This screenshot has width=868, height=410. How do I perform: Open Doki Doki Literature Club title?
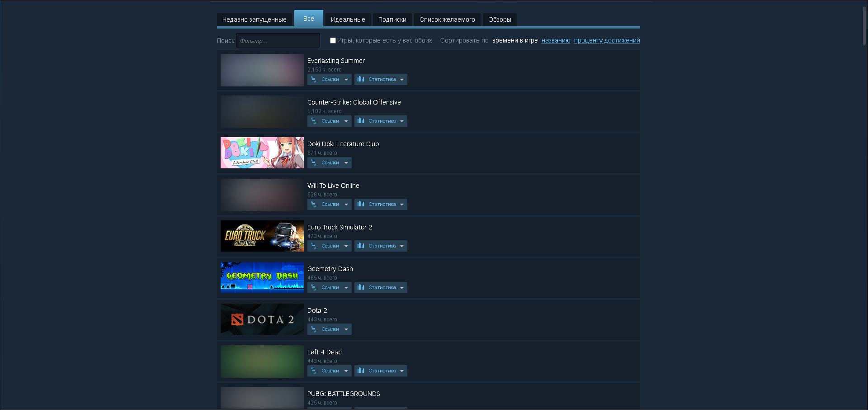pos(343,144)
